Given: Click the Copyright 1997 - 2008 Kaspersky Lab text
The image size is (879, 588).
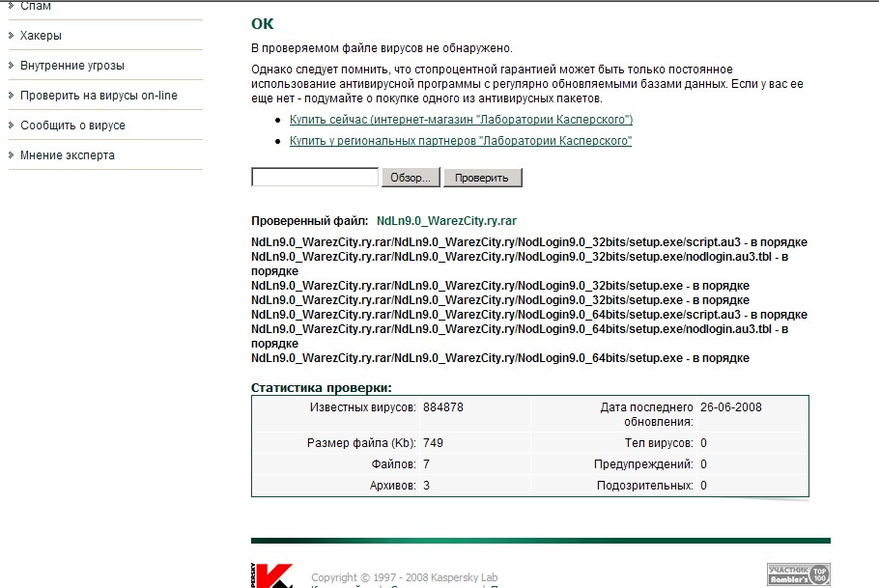Looking at the screenshot, I should point(404,577).
